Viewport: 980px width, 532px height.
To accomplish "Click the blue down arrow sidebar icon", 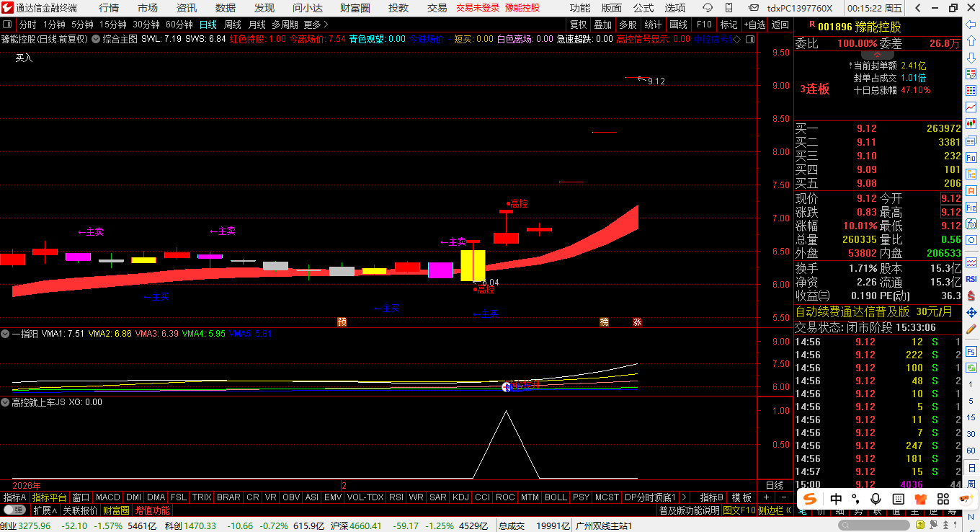I will (x=971, y=58).
